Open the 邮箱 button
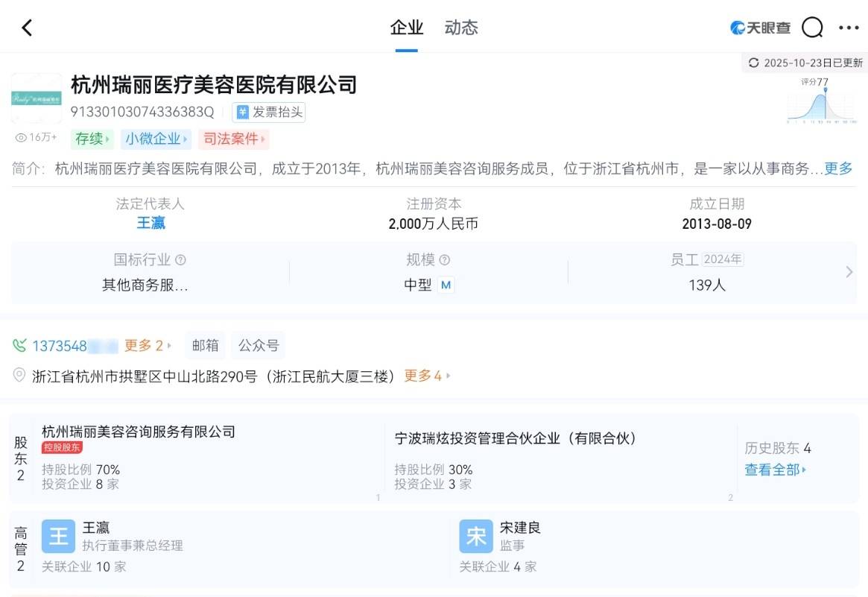 click(x=205, y=344)
